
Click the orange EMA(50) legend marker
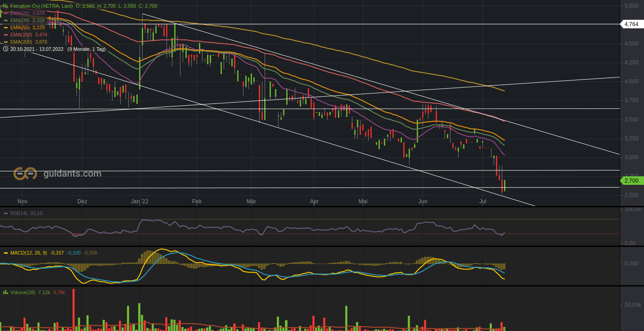click(6, 27)
